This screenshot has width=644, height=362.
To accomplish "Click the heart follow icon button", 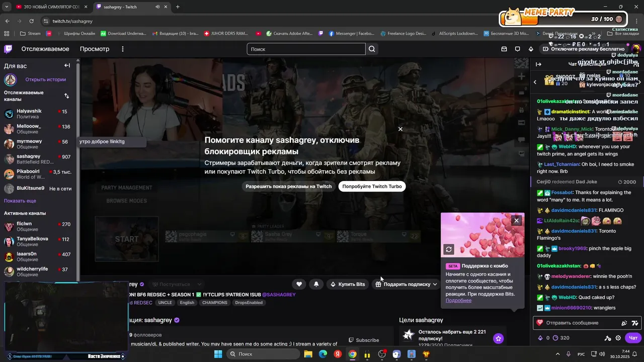I will (299, 284).
